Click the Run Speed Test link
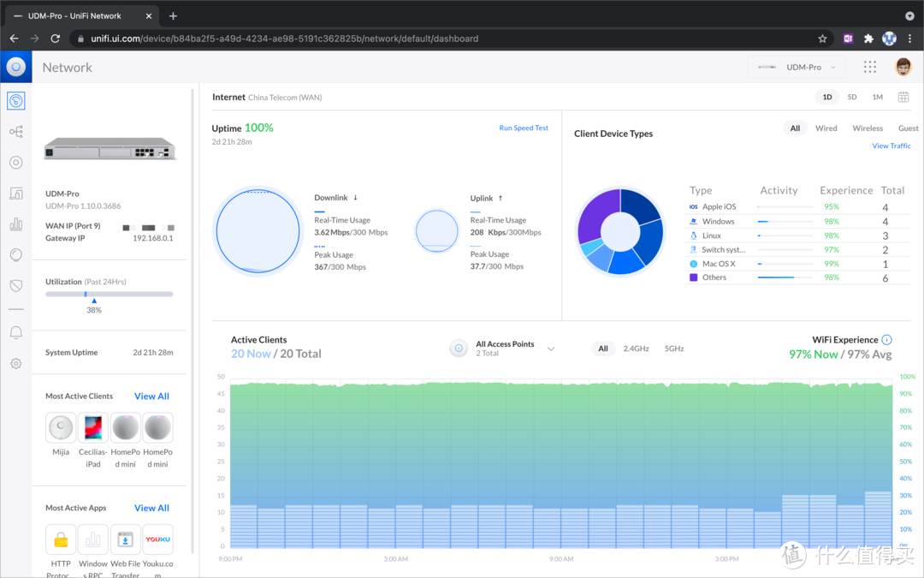The image size is (924, 578). click(524, 128)
